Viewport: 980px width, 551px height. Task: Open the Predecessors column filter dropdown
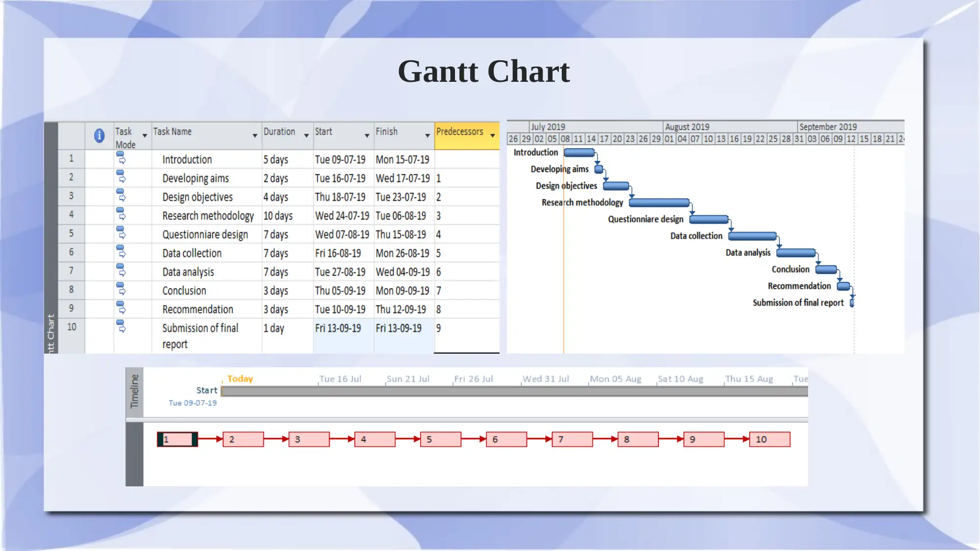[493, 134]
